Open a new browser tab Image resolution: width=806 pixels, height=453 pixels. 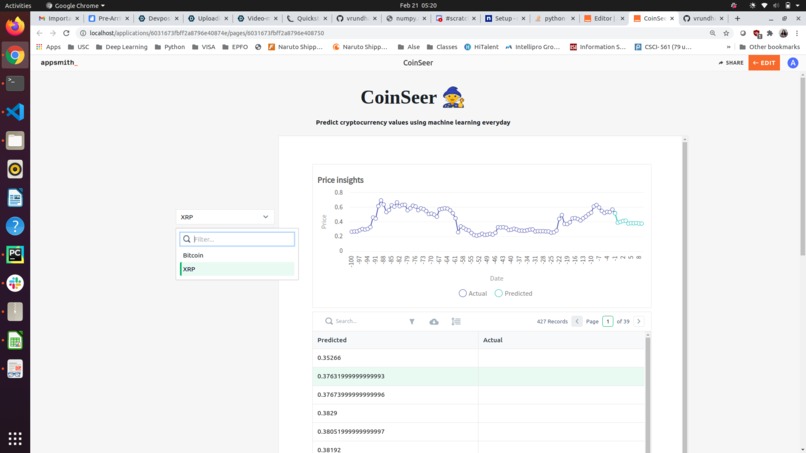[737, 19]
